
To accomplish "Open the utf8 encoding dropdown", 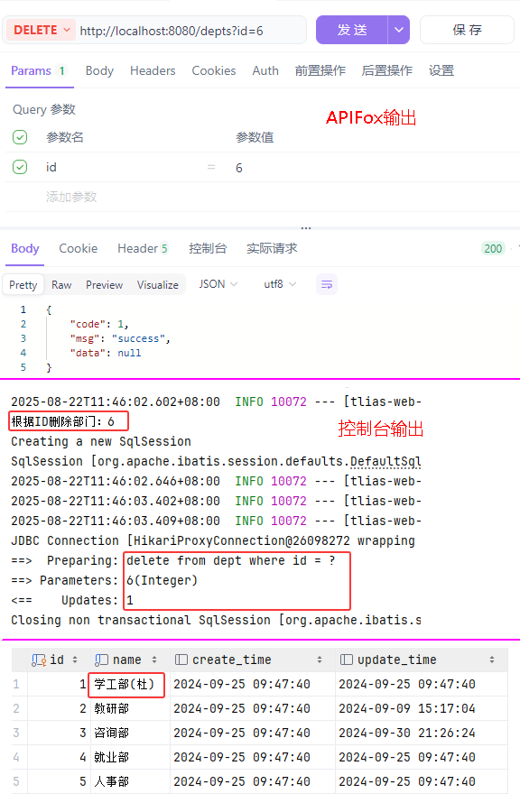I will tap(280, 284).
